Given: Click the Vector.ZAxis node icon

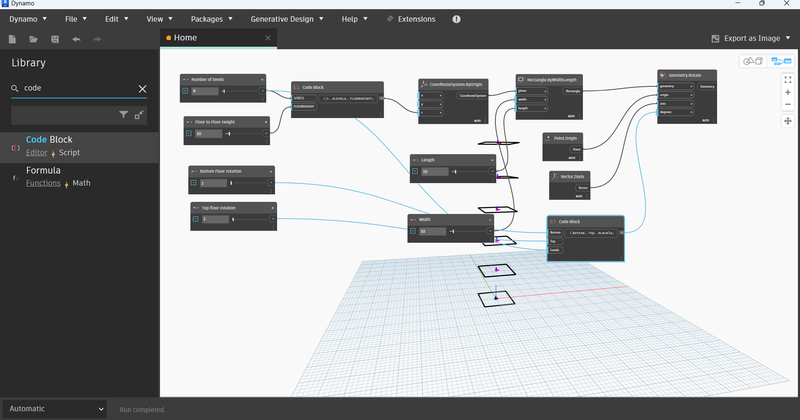Looking at the screenshot, I should pos(555,177).
